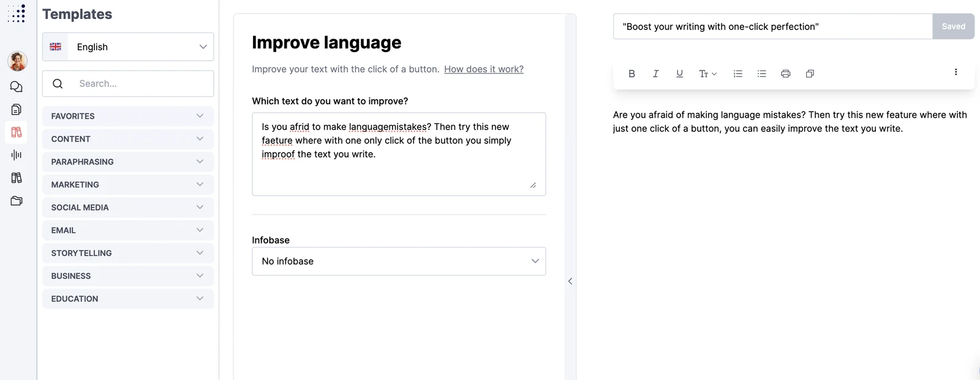
Task: Select the templates sidebar icon
Action: click(x=17, y=132)
